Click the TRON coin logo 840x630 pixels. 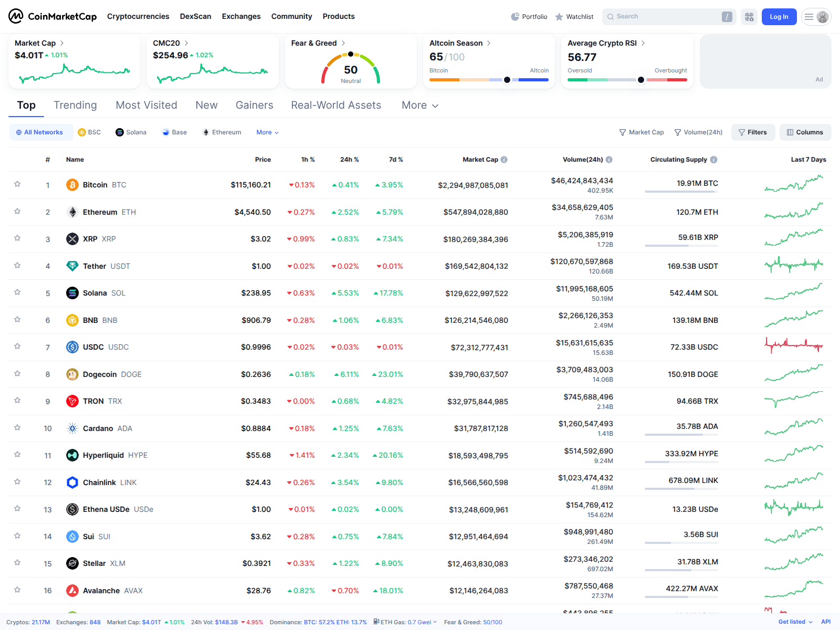(x=72, y=401)
